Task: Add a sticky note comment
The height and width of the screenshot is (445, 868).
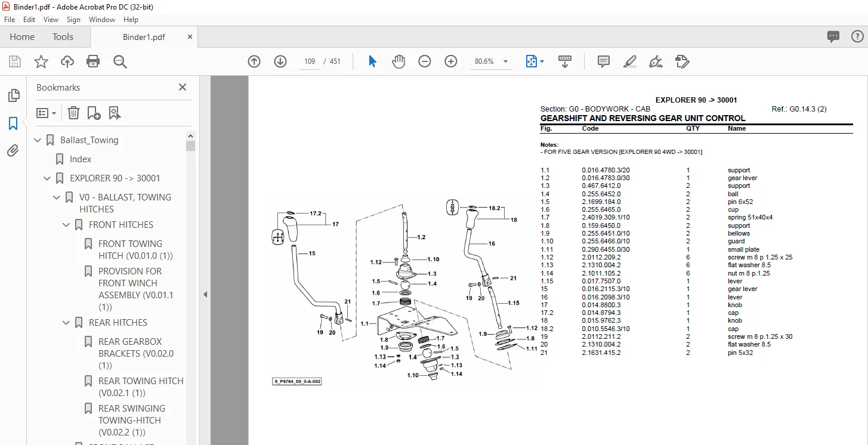Action: pyautogui.click(x=604, y=61)
